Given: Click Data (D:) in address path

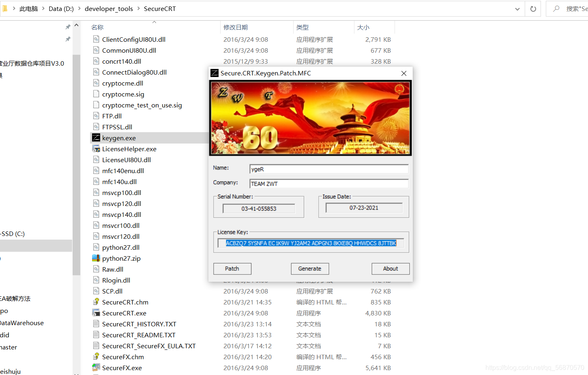Looking at the screenshot, I should pos(61,9).
